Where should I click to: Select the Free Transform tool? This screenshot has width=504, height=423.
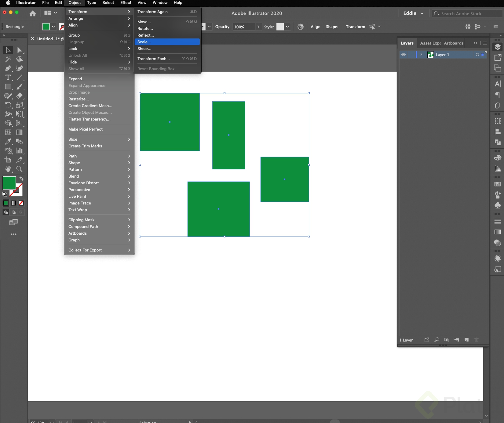coord(20,114)
